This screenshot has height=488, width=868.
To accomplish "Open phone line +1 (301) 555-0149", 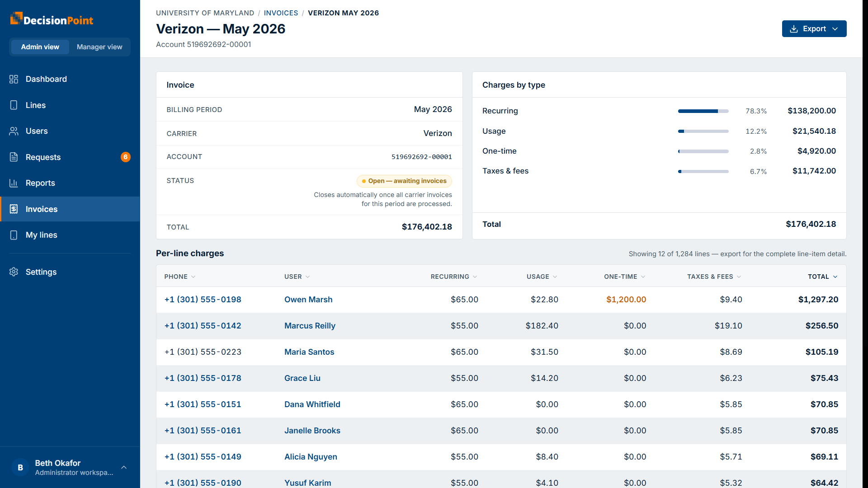I will [x=203, y=457].
